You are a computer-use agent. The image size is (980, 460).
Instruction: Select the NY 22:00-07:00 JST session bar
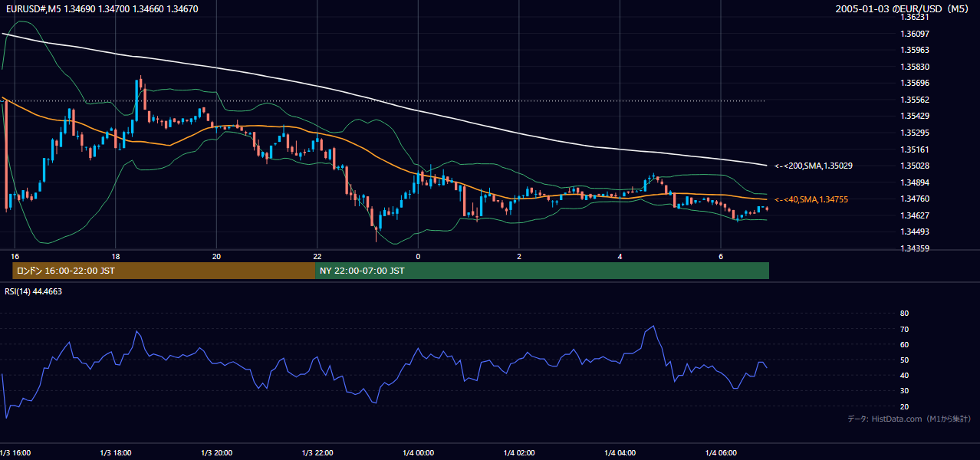point(542,271)
